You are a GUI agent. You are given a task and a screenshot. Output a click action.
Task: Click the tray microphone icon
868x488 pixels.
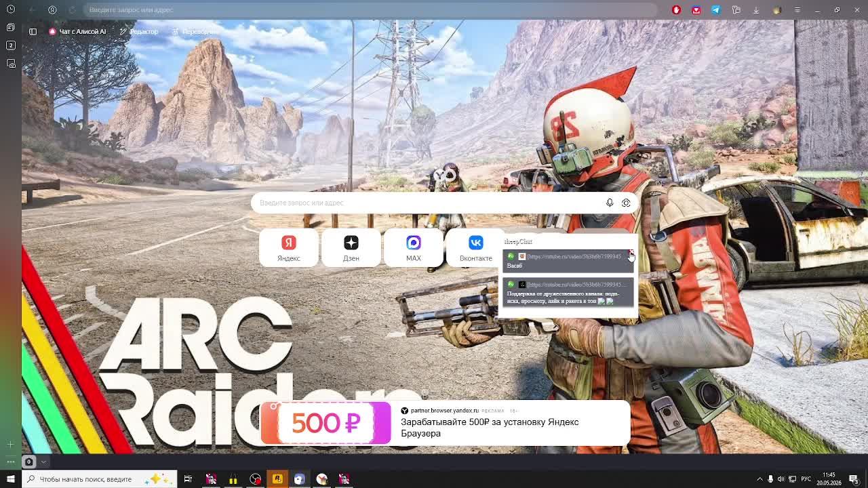click(x=770, y=479)
